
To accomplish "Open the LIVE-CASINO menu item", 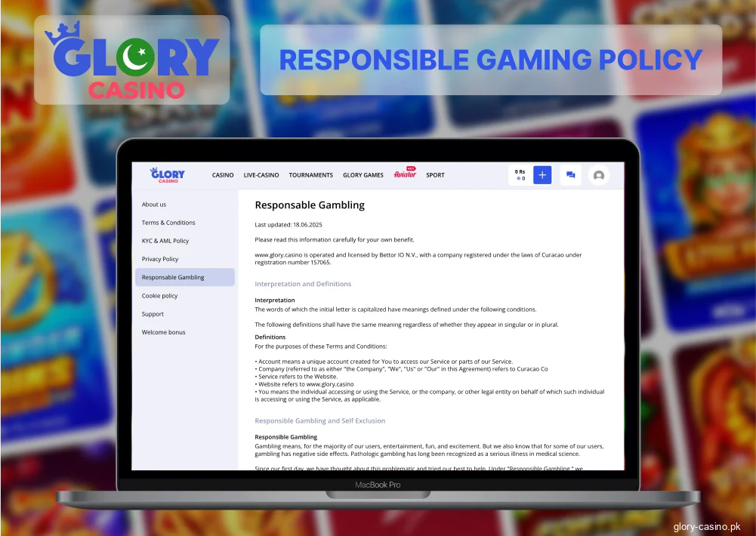I will (x=261, y=175).
